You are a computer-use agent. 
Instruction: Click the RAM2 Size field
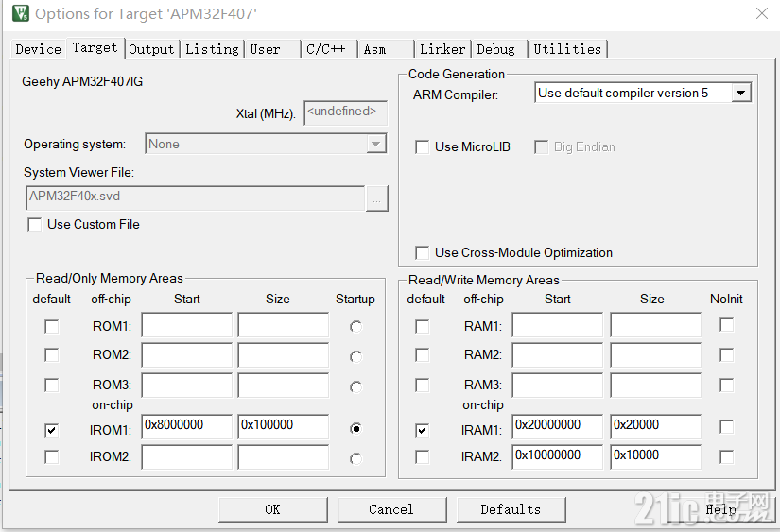click(656, 355)
